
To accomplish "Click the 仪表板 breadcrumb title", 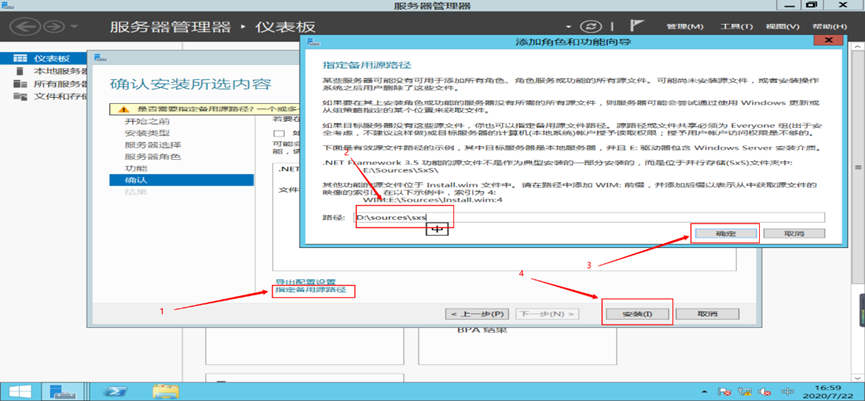I will point(285,26).
